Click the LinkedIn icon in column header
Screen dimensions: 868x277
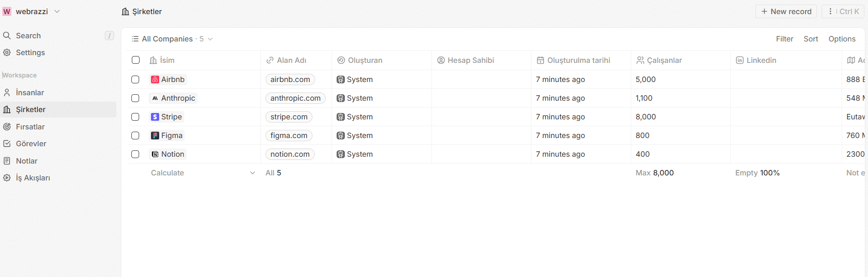pyautogui.click(x=740, y=60)
